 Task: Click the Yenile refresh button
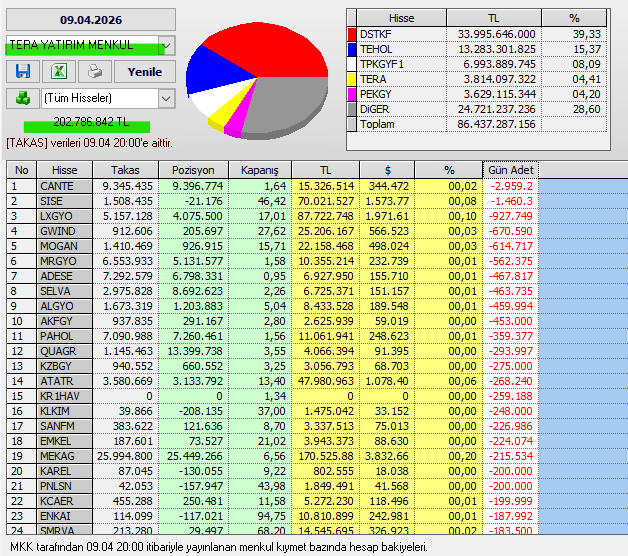click(x=145, y=72)
